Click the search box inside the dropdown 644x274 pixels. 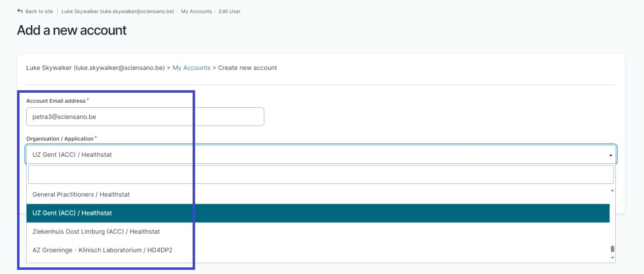320,175
